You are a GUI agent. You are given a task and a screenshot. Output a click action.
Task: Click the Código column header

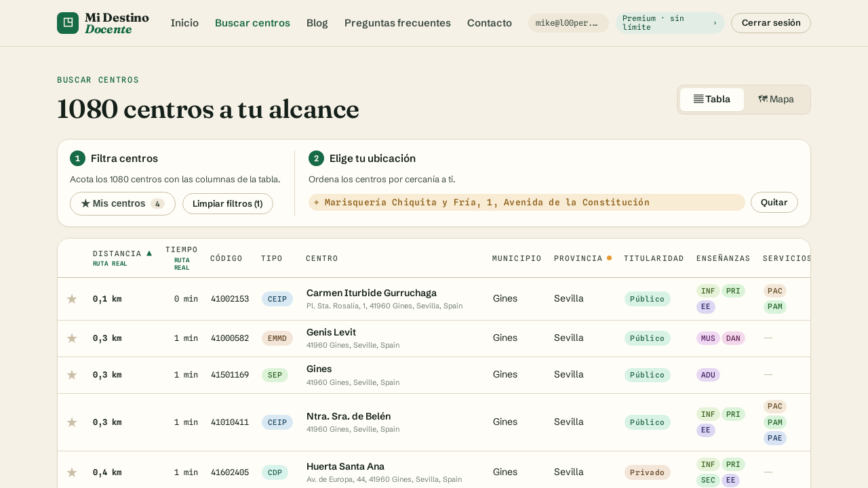click(x=226, y=258)
